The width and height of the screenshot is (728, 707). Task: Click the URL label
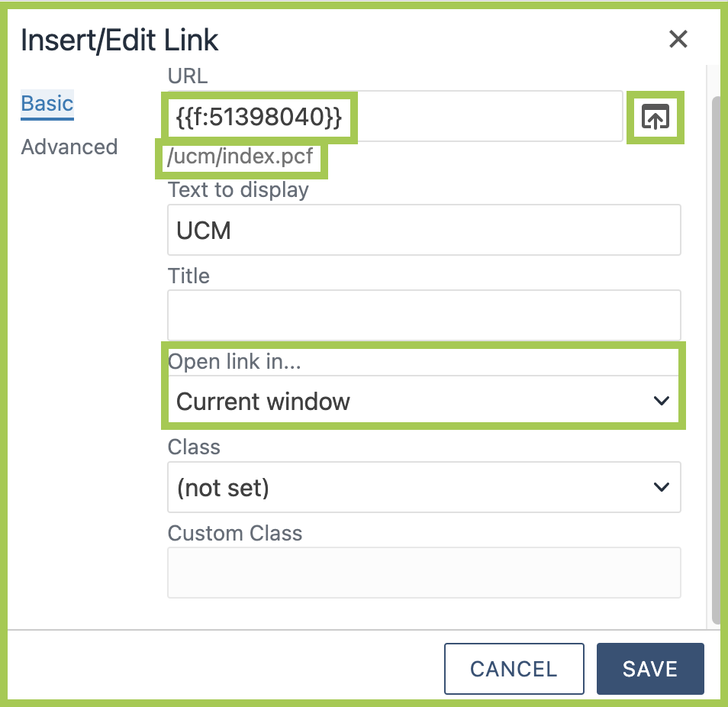click(188, 76)
